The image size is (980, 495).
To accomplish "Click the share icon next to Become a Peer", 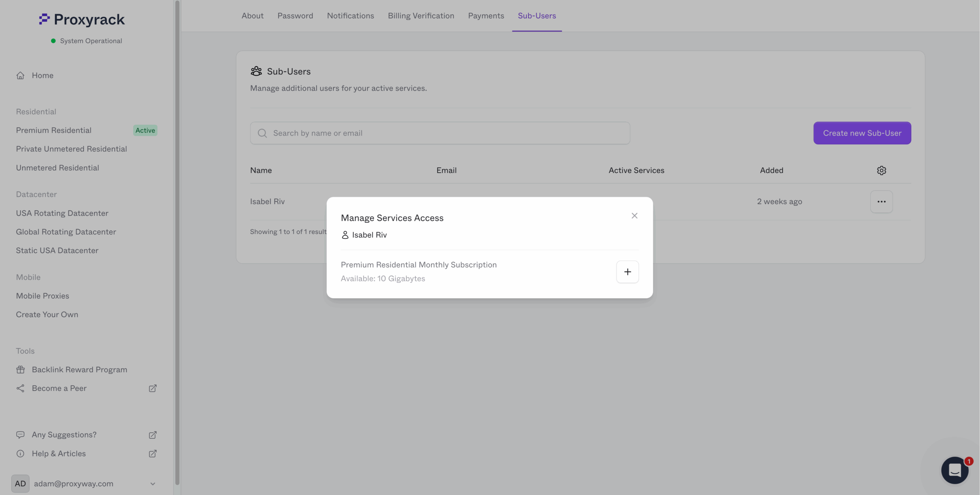I will coord(20,388).
